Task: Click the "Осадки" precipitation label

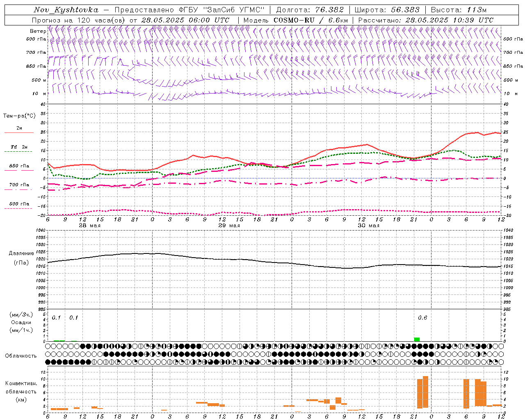Action: 21,322
